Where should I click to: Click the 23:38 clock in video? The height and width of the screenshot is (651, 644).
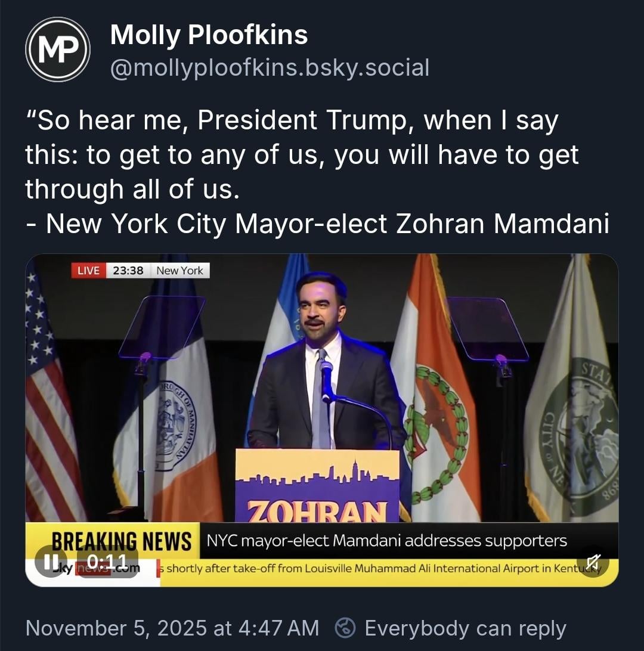click(128, 270)
